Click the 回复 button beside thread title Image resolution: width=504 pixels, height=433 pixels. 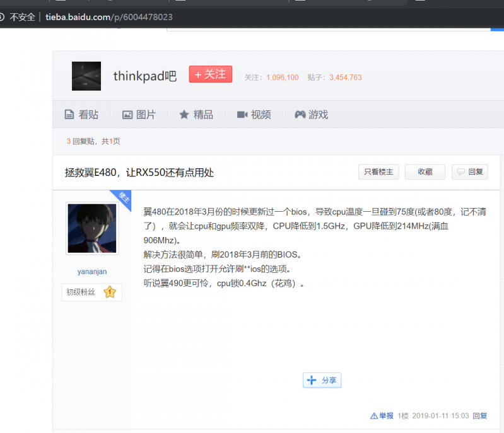click(x=470, y=172)
